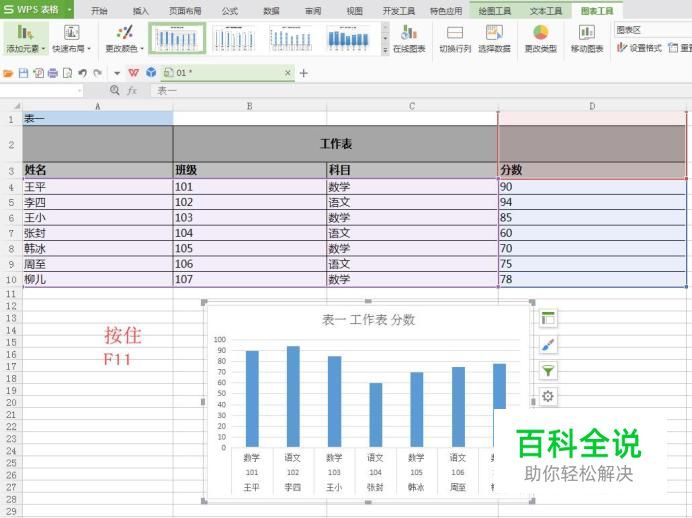Click the open-folder icon in quick toolbar
This screenshot has height=518, width=692.
8,73
